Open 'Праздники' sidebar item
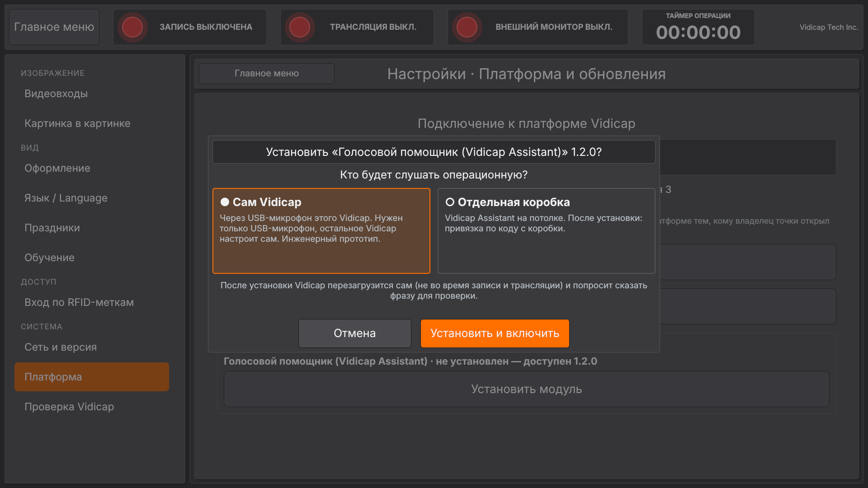Viewport: 868px width, 488px height. (x=92, y=228)
